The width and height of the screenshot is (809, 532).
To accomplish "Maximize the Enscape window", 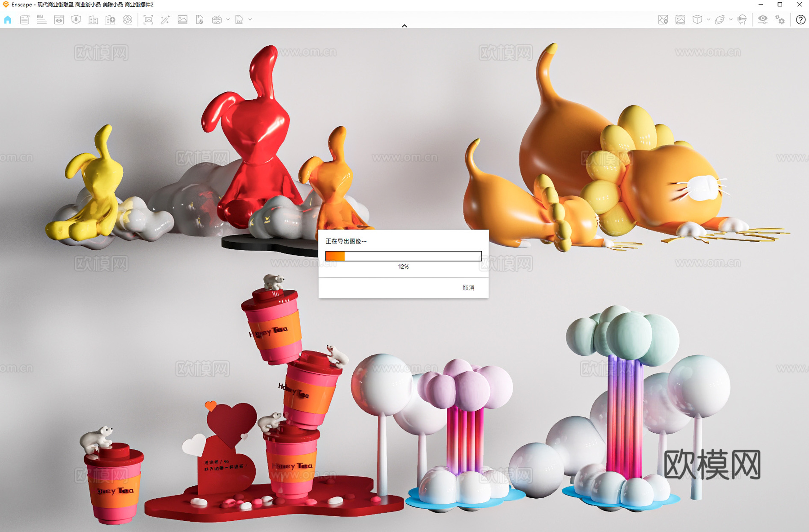I will [x=780, y=4].
